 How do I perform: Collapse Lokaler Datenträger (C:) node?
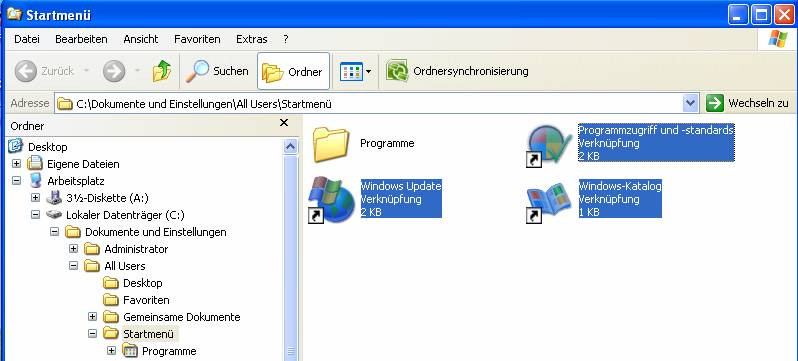(x=35, y=215)
